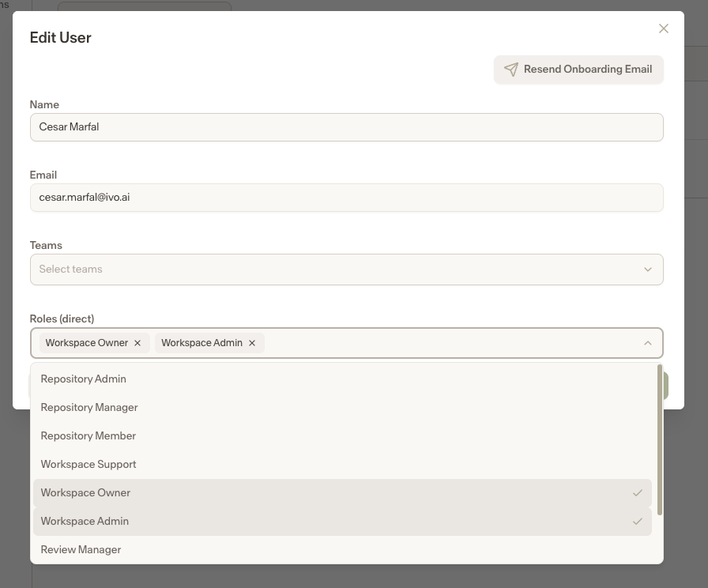Click the Roles (direct) label
708x588 pixels.
click(62, 318)
